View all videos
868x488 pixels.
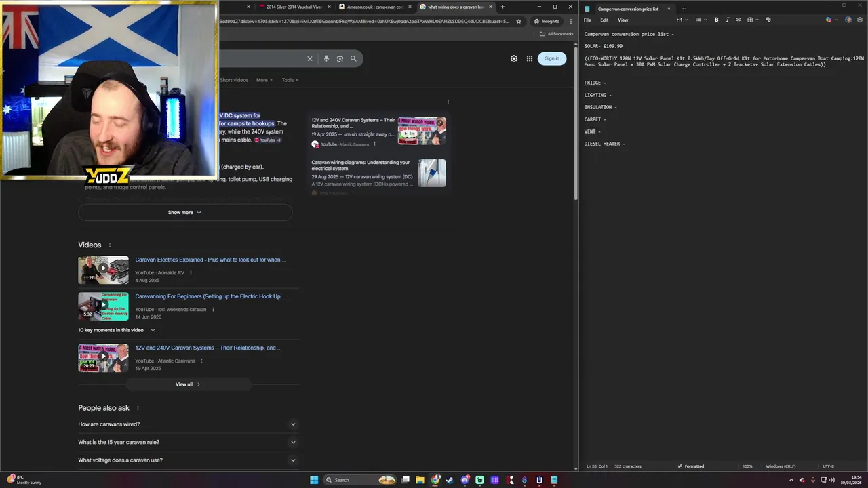click(188, 384)
